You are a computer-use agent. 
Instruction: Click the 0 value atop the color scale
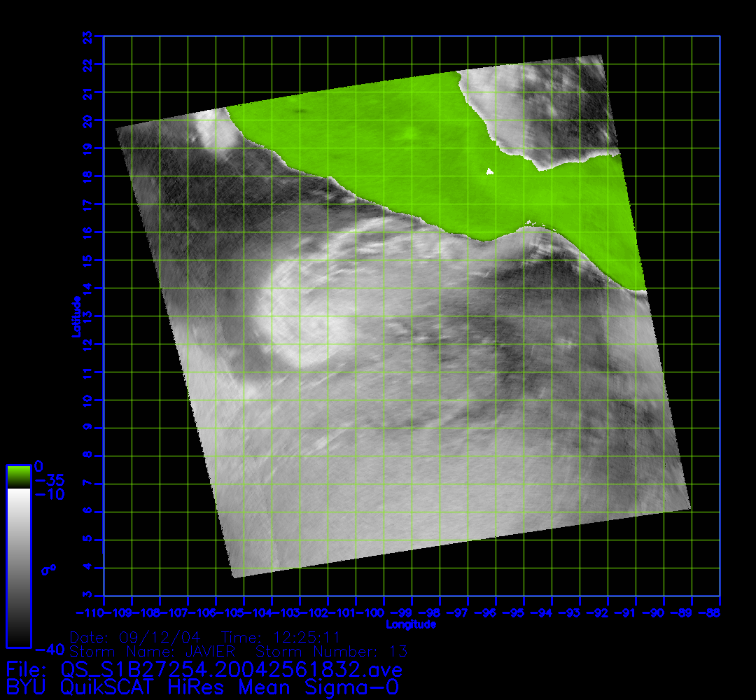click(39, 467)
